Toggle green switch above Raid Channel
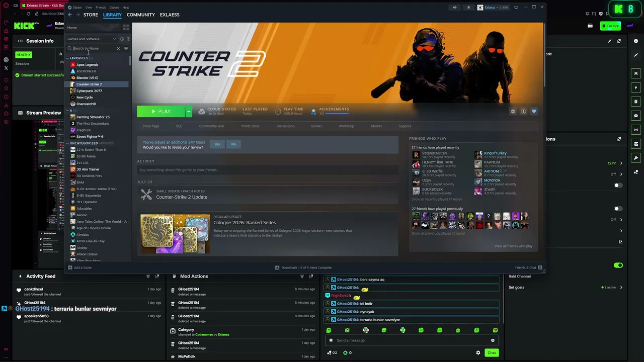644x362 pixels. click(618, 265)
